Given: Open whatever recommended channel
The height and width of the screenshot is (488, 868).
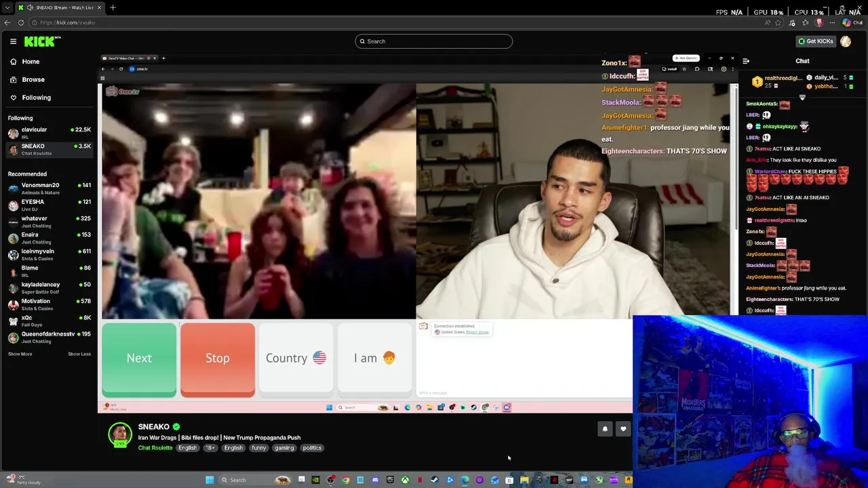Looking at the screenshot, I should tap(49, 222).
